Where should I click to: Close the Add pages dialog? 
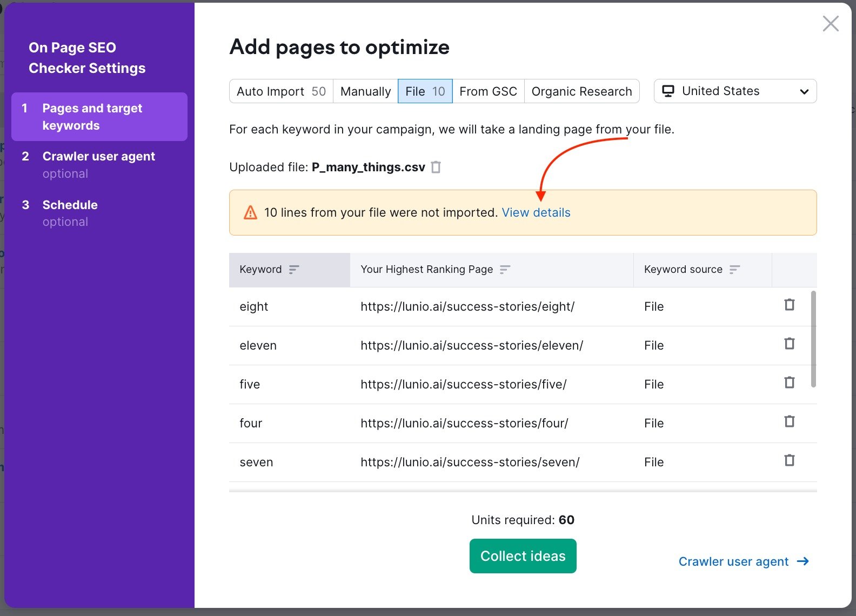[830, 24]
